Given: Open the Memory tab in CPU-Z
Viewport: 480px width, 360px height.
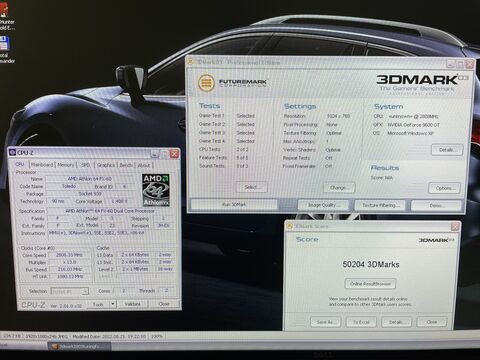Looking at the screenshot, I should click(x=66, y=165).
